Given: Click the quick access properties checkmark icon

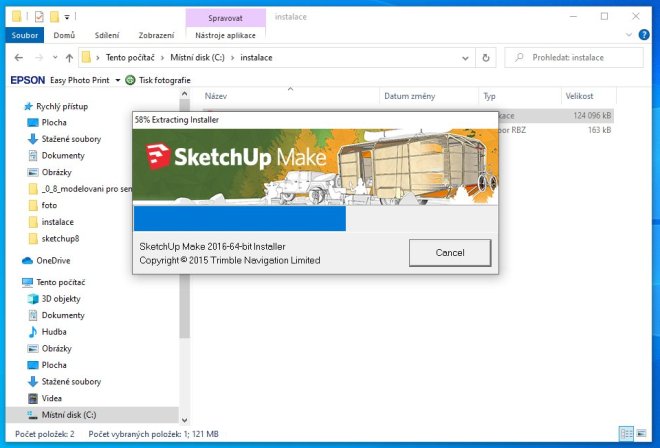Looking at the screenshot, I should pyautogui.click(x=39, y=17).
